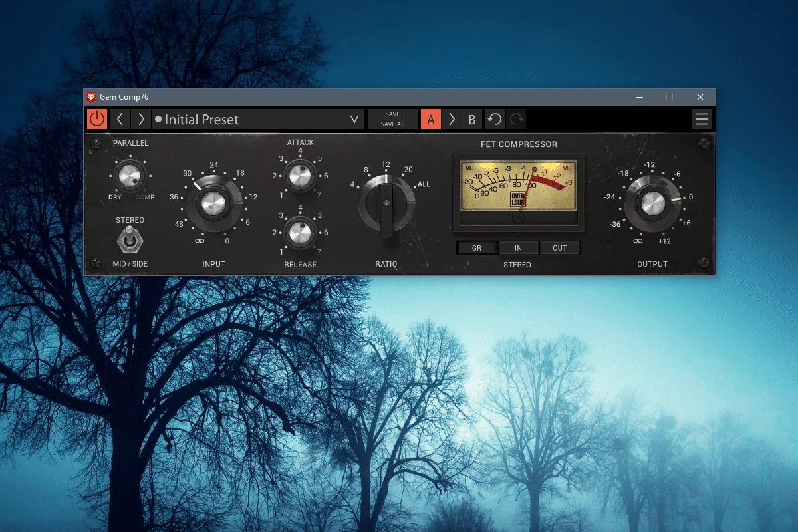
Task: Select the B comparison slot
Action: [472, 120]
